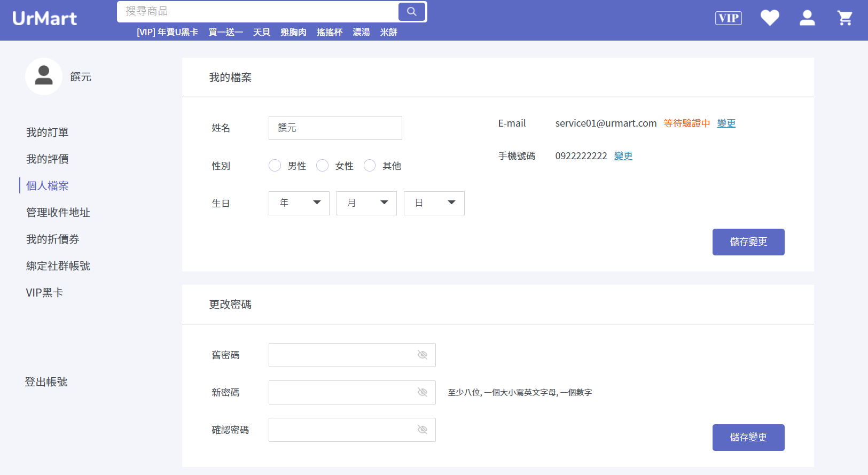Toggle visibility of 舊密碼 field
This screenshot has height=475, width=868.
coord(423,355)
